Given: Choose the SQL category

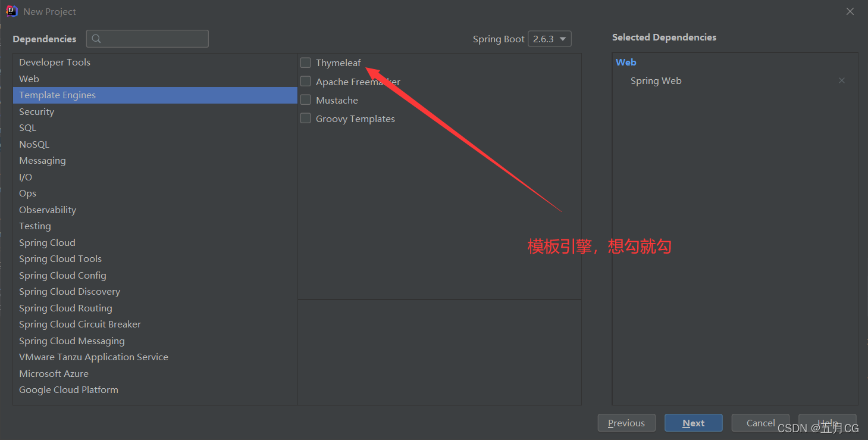Looking at the screenshot, I should pyautogui.click(x=155, y=128).
